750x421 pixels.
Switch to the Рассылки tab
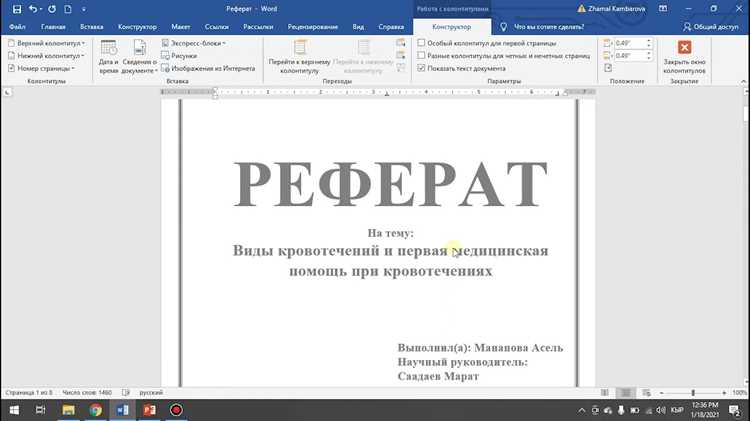258,27
